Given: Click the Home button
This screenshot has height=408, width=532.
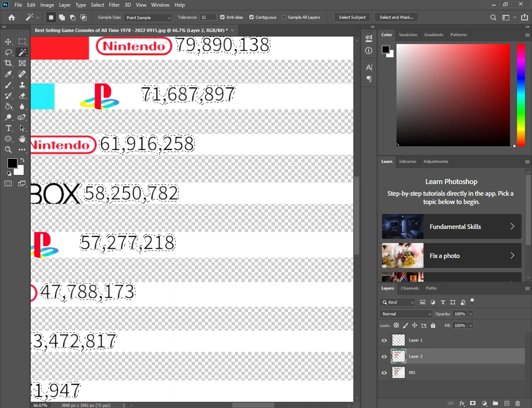Looking at the screenshot, I should [12, 17].
